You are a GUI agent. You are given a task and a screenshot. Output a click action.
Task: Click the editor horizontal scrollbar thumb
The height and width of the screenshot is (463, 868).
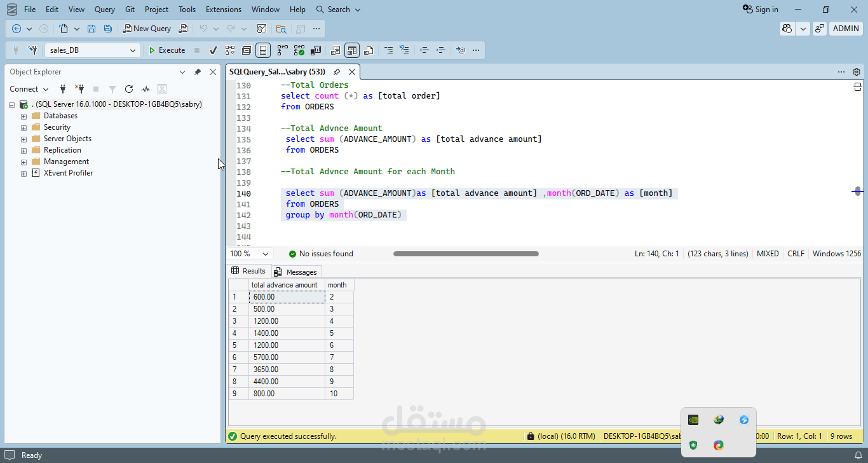pyautogui.click(x=466, y=254)
